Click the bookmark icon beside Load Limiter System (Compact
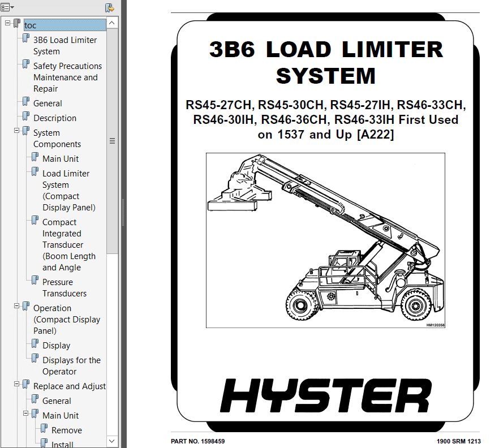499x448 pixels. (35, 172)
